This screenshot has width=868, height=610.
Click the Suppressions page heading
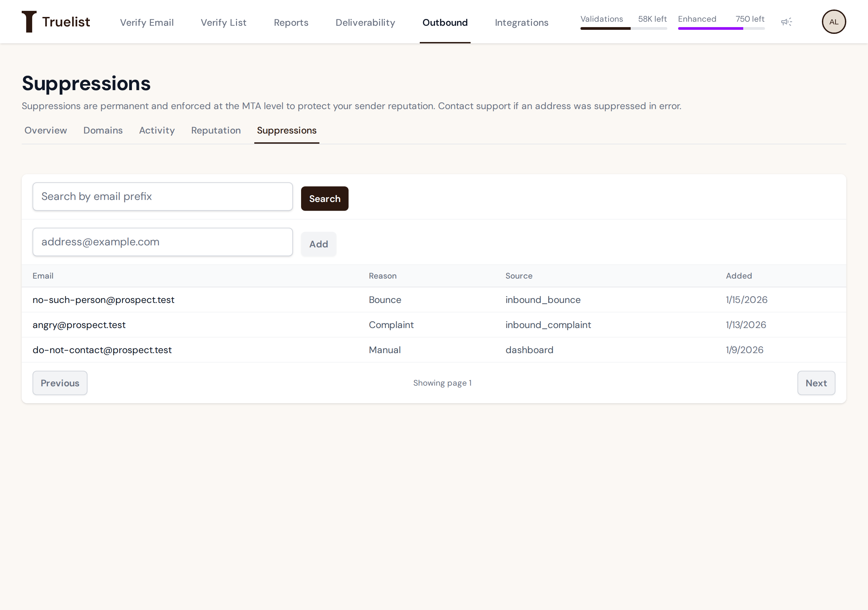click(x=86, y=83)
